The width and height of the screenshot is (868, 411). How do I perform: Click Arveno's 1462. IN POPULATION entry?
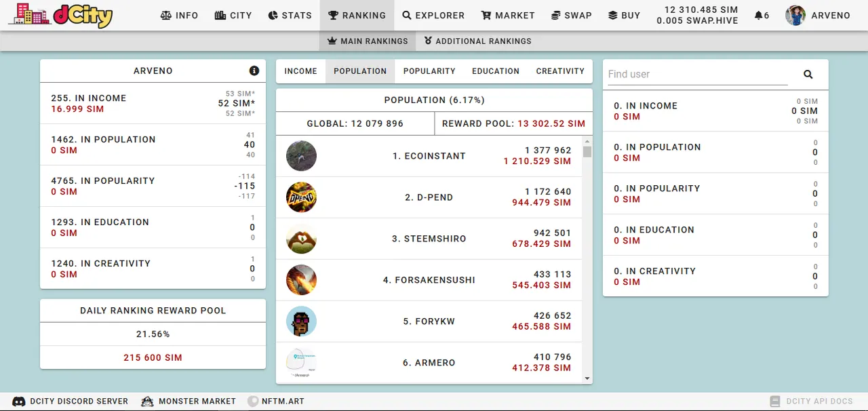(x=153, y=144)
